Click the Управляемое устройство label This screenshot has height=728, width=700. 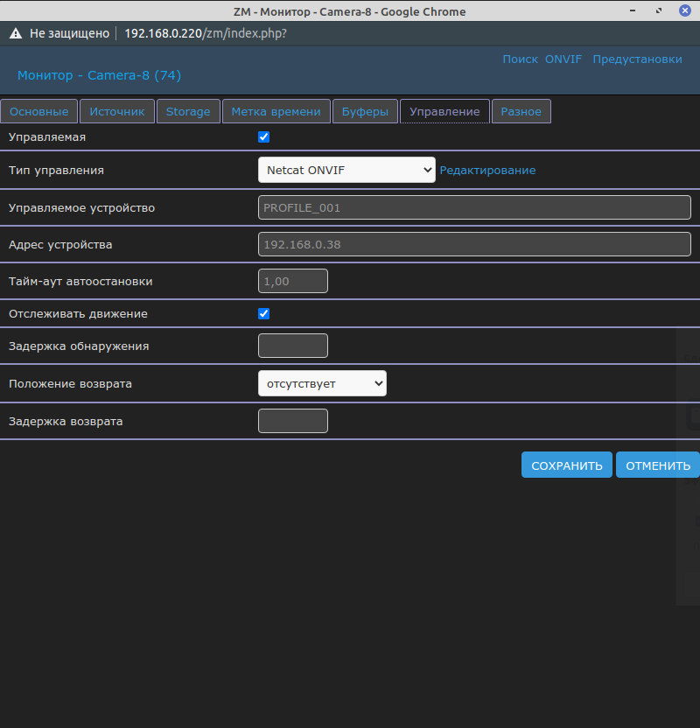(x=81, y=208)
